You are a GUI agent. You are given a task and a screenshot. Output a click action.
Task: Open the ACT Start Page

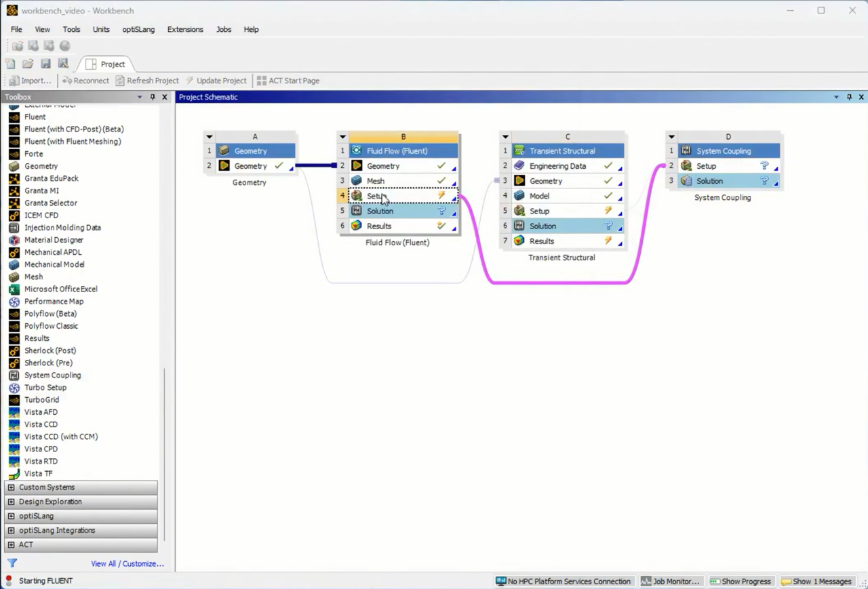[x=288, y=81]
